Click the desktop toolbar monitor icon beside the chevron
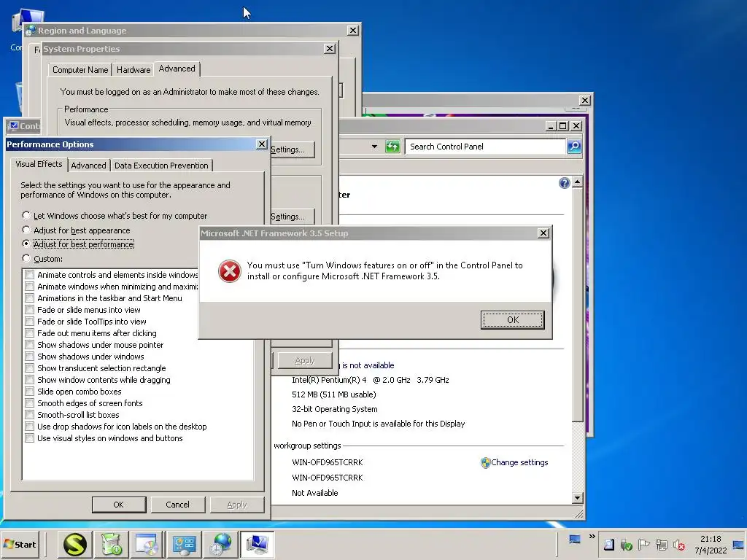The width and height of the screenshot is (747, 560). click(575, 539)
